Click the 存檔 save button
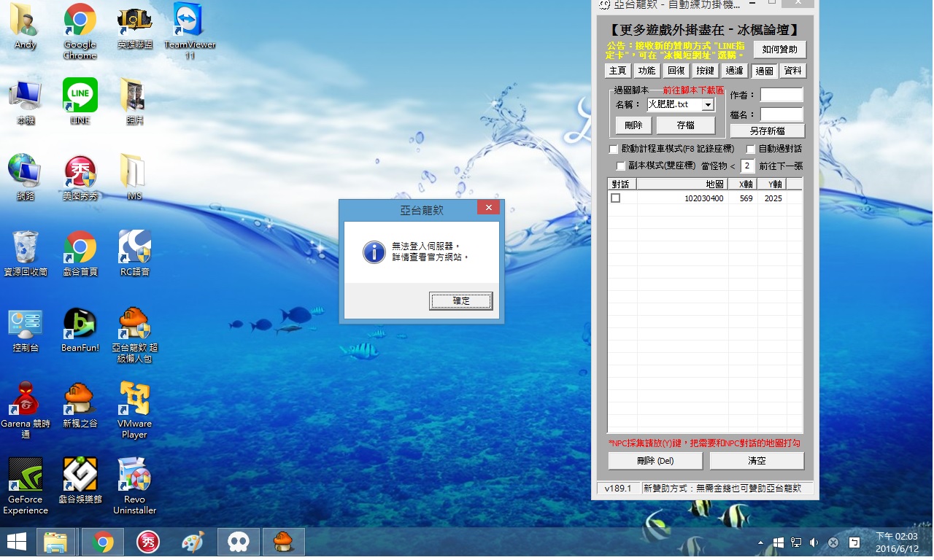Screen dimensions: 934x560 coord(685,125)
